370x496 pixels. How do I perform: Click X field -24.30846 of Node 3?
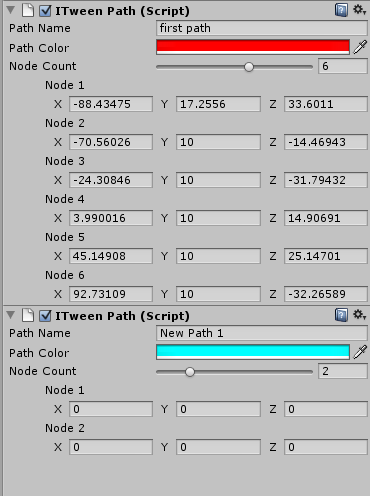[111, 180]
